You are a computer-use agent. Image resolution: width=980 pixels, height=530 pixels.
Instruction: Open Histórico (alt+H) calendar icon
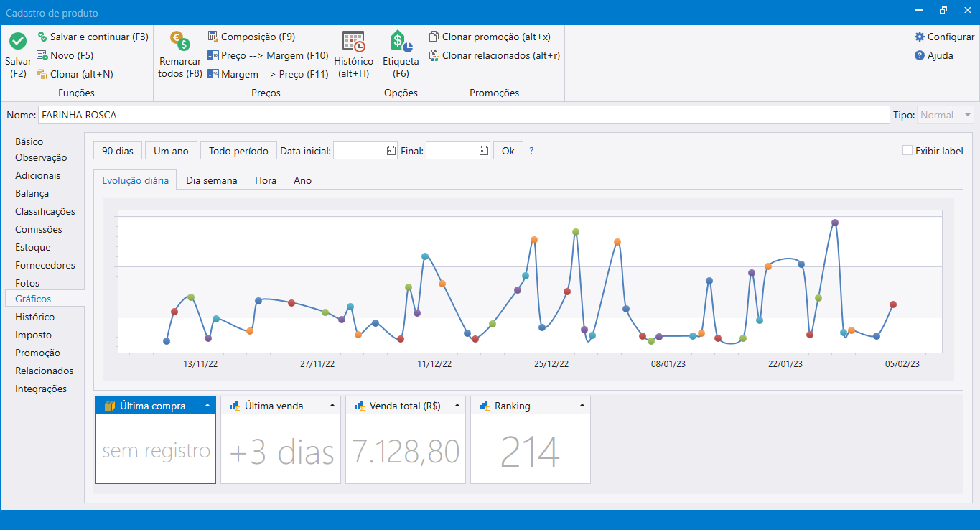tap(353, 42)
